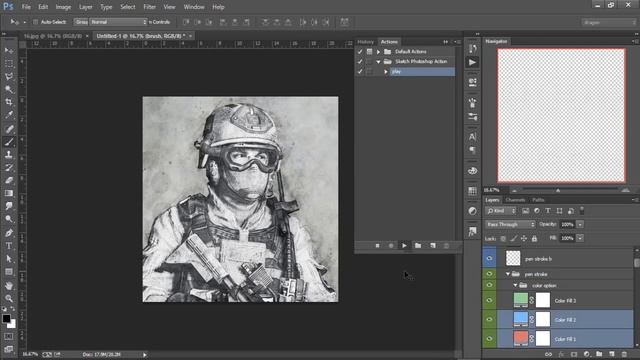Click the Quick Mask mode icon
Viewport: 640px width, 360px height.
coord(9,336)
